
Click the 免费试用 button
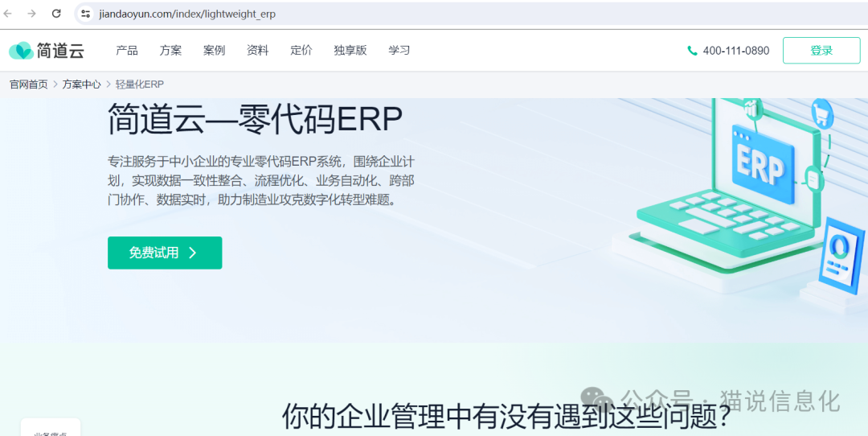165,253
